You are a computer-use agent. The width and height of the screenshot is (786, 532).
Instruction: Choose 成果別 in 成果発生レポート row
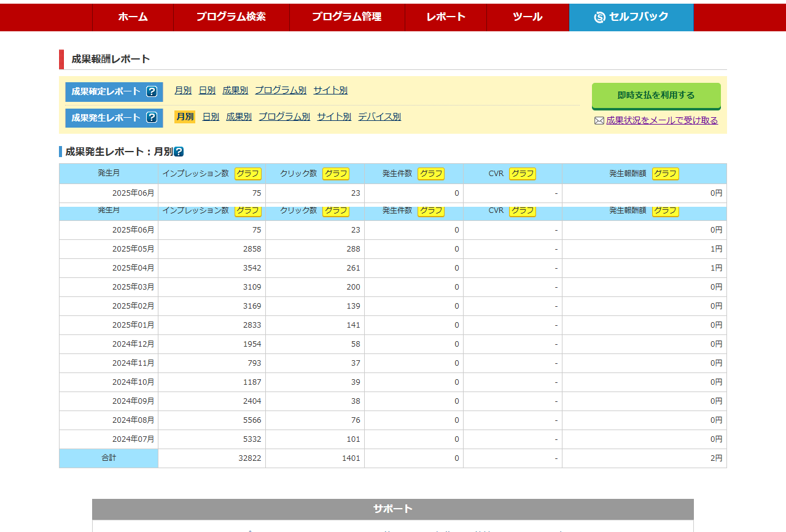pyautogui.click(x=239, y=117)
